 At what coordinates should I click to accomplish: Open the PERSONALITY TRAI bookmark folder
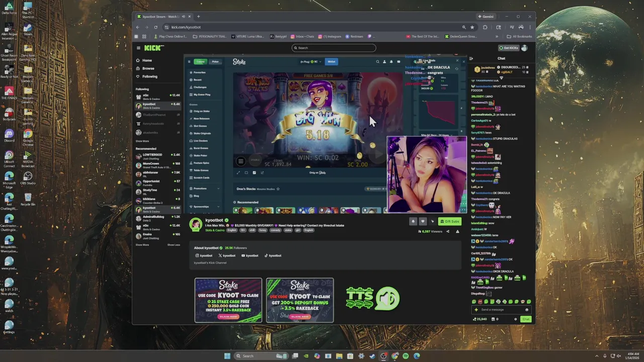pos(209,36)
